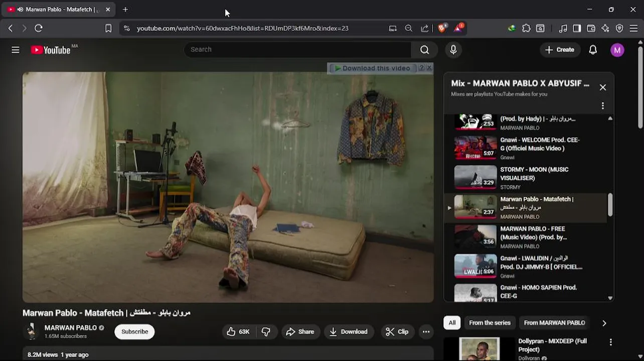The image size is (644, 361).
Task: Select Marwan Pablo - Matafetch playlist entry
Action: (527, 208)
